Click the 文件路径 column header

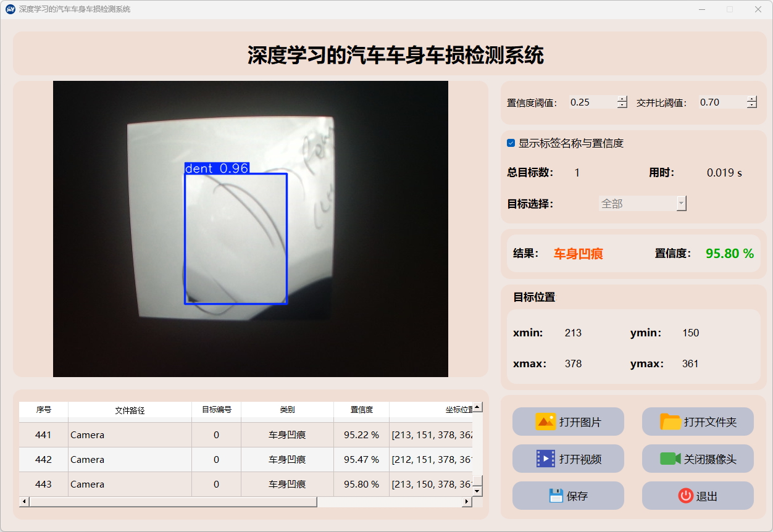(x=130, y=410)
